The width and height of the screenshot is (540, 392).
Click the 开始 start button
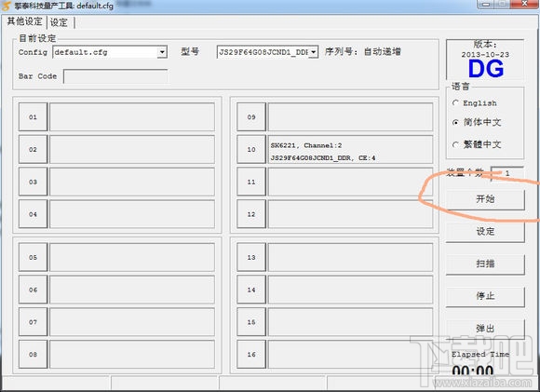[x=485, y=198]
